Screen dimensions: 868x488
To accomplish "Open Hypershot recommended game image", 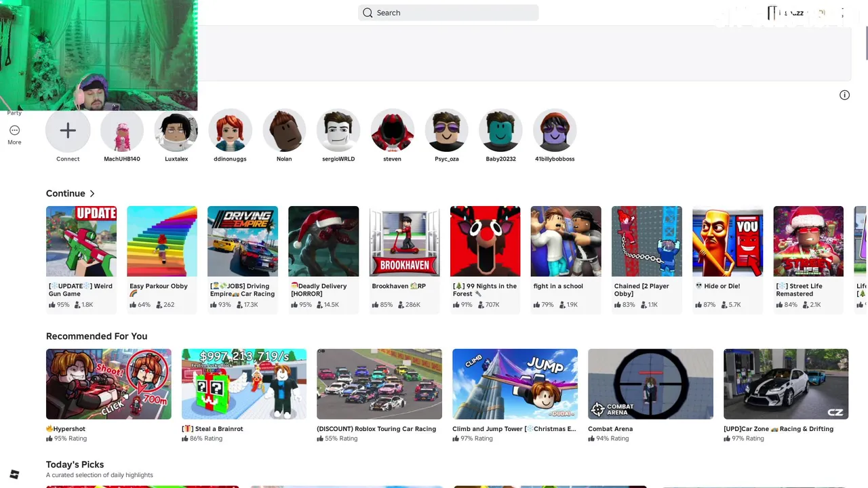I will [x=108, y=384].
